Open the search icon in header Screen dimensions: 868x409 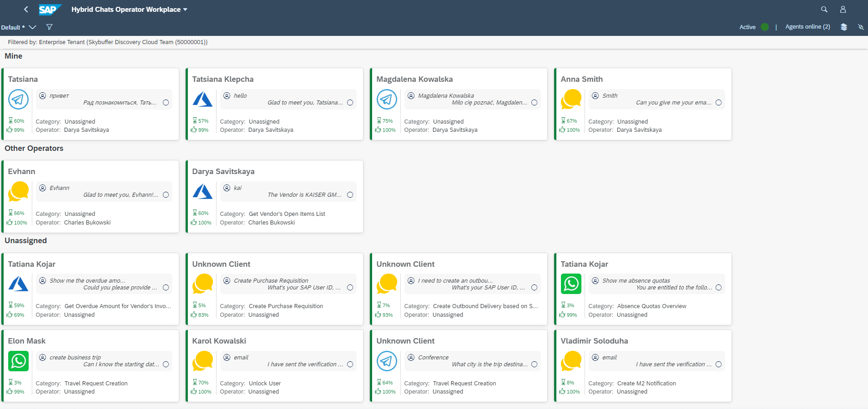pyautogui.click(x=824, y=9)
